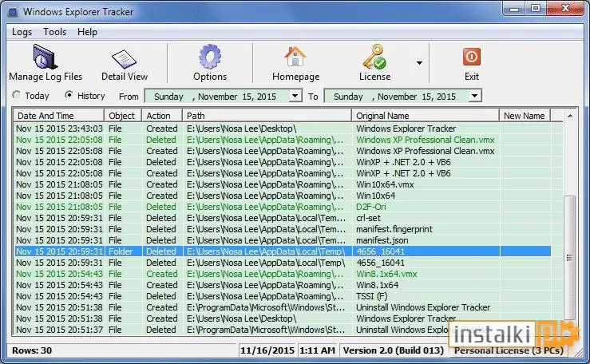Select Created Uninstall Windows Explorer Tracker row
The width and height of the screenshot is (590, 364).
click(282, 307)
